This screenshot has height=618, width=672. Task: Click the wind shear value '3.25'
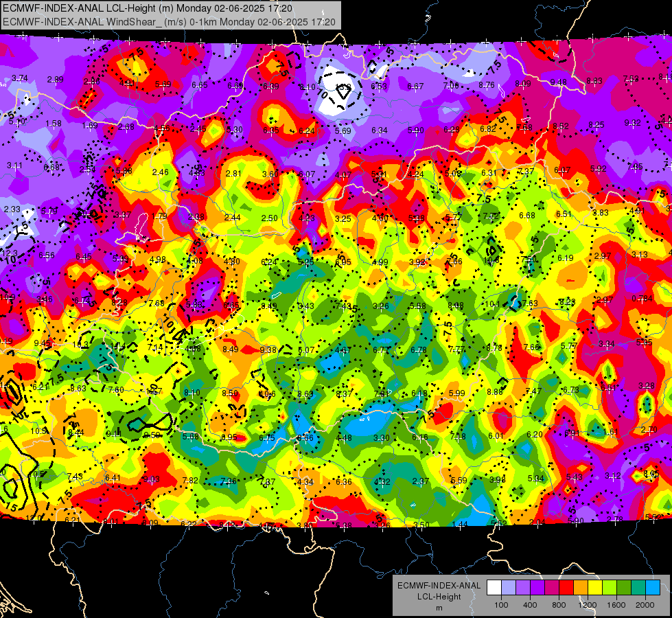point(343,219)
